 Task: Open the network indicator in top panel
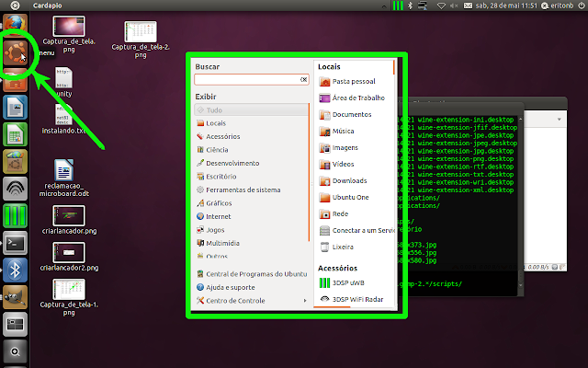click(x=441, y=6)
